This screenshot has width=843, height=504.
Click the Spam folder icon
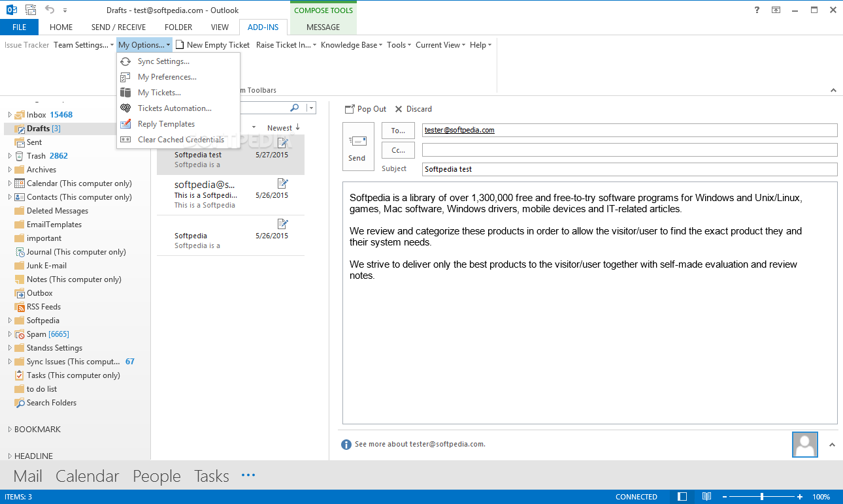(x=20, y=334)
